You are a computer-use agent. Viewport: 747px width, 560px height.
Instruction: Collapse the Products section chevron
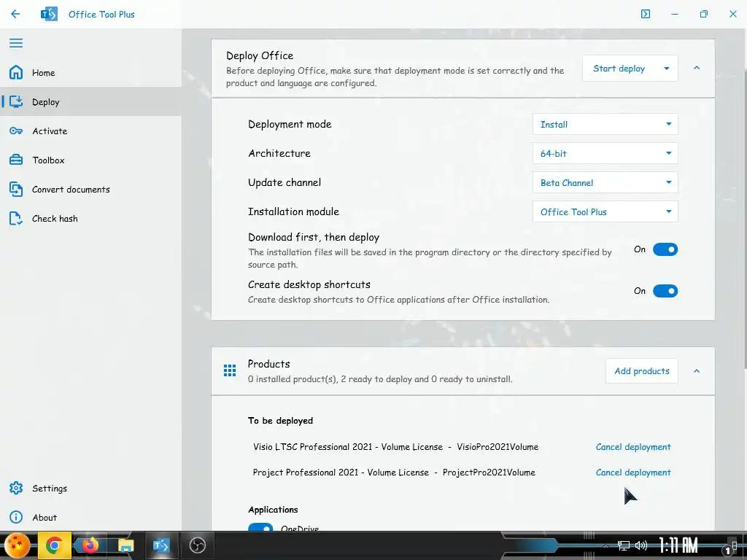coord(697,371)
